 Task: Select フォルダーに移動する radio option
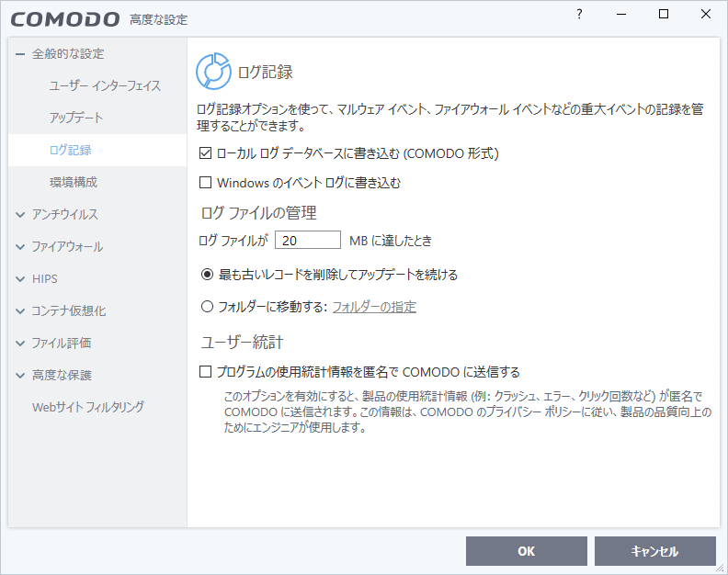pyautogui.click(x=207, y=307)
